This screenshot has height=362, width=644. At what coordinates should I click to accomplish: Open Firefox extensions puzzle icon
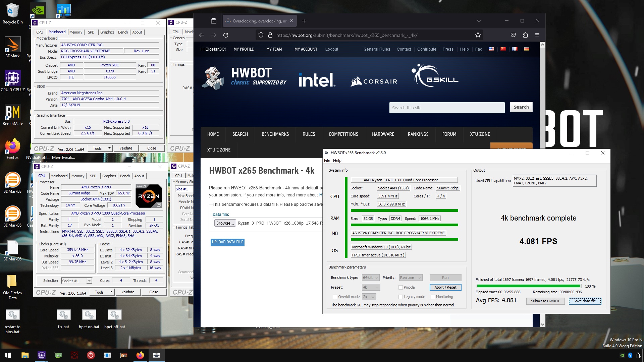[x=525, y=35]
